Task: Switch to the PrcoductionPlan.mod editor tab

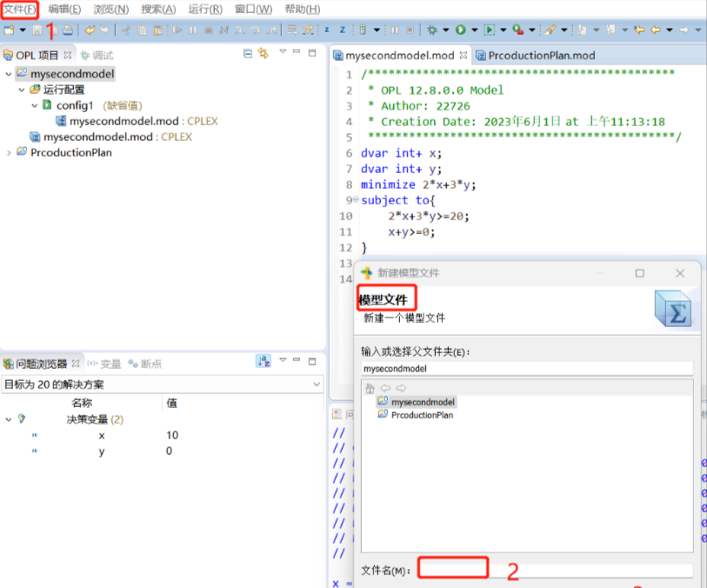Action: (x=536, y=56)
